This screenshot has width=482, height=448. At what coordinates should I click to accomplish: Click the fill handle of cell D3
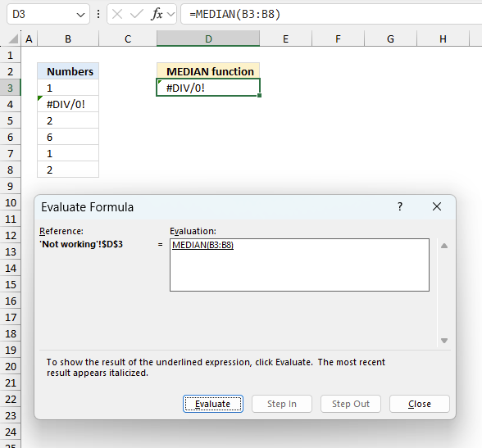pos(259,96)
